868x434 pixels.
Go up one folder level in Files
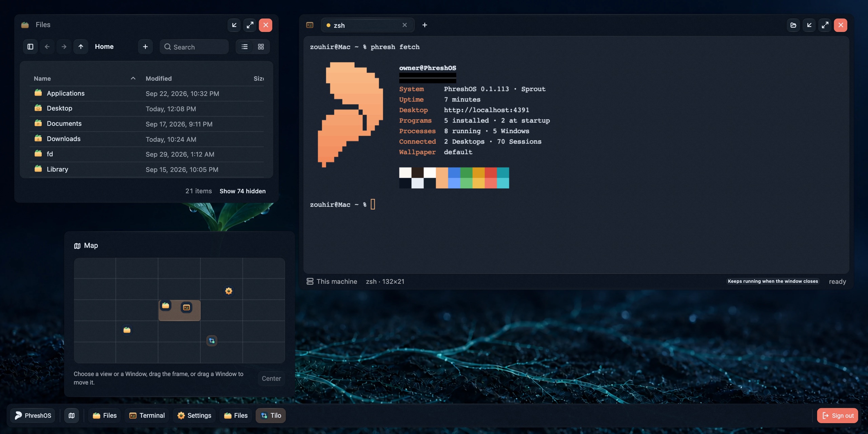[x=81, y=47]
